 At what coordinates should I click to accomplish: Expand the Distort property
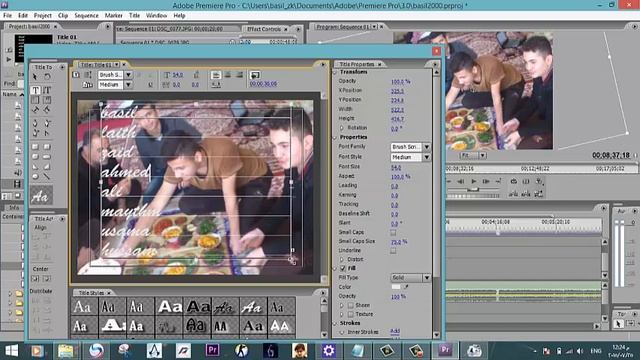pyautogui.click(x=342, y=259)
